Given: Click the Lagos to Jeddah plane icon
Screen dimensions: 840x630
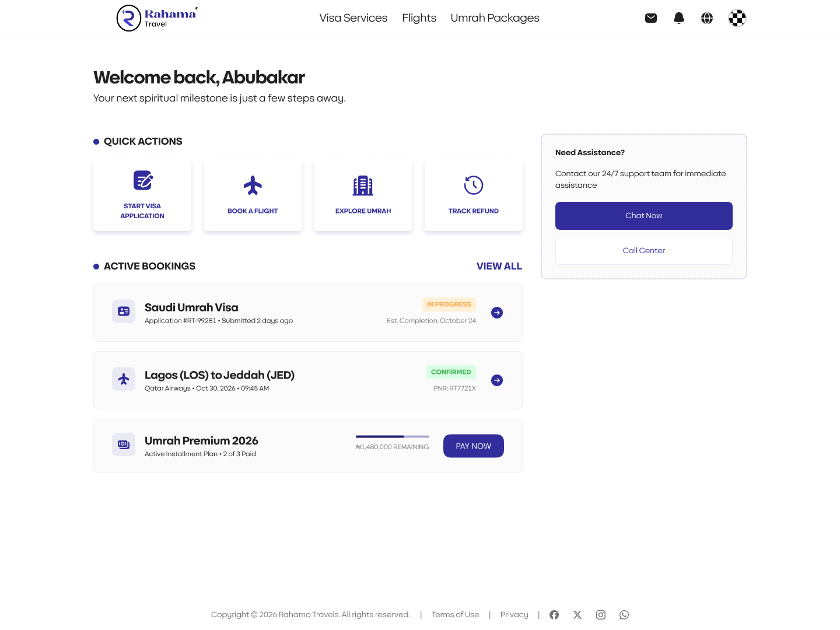Looking at the screenshot, I should 124,379.
